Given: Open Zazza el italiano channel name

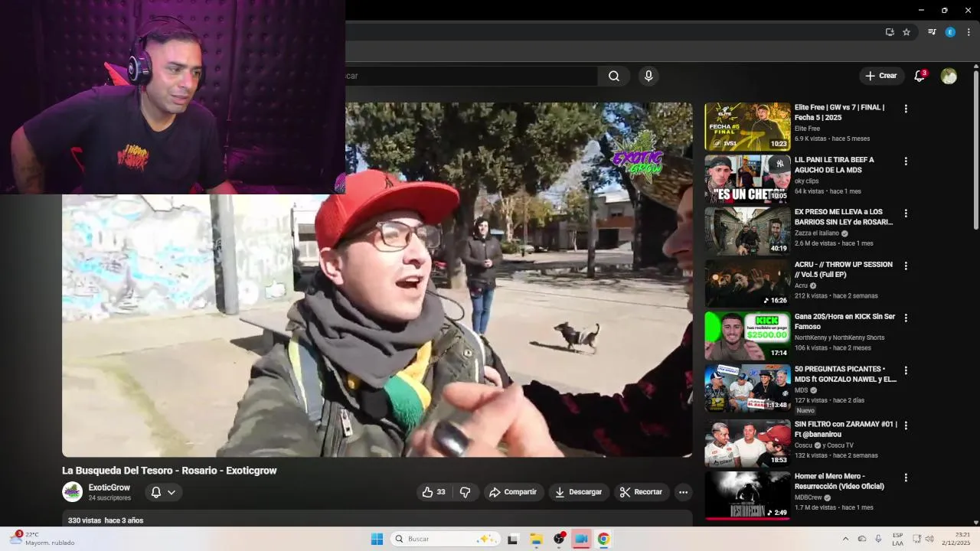Looking at the screenshot, I should pos(816,233).
